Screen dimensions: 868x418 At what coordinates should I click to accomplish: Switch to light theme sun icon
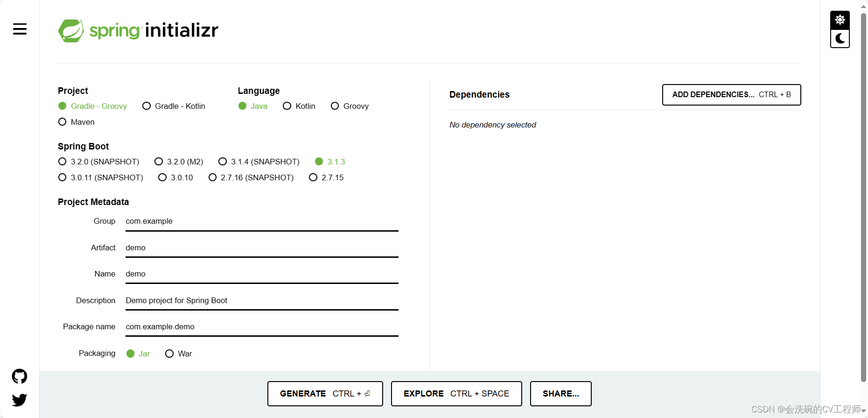coord(840,20)
